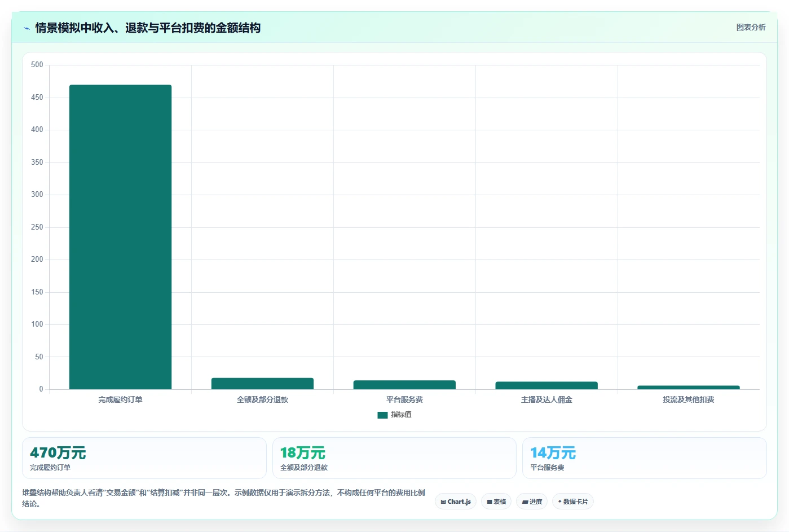Screen dimensions: 789x532
Task: Click the y-axis tick label 500
Action: click(37, 65)
